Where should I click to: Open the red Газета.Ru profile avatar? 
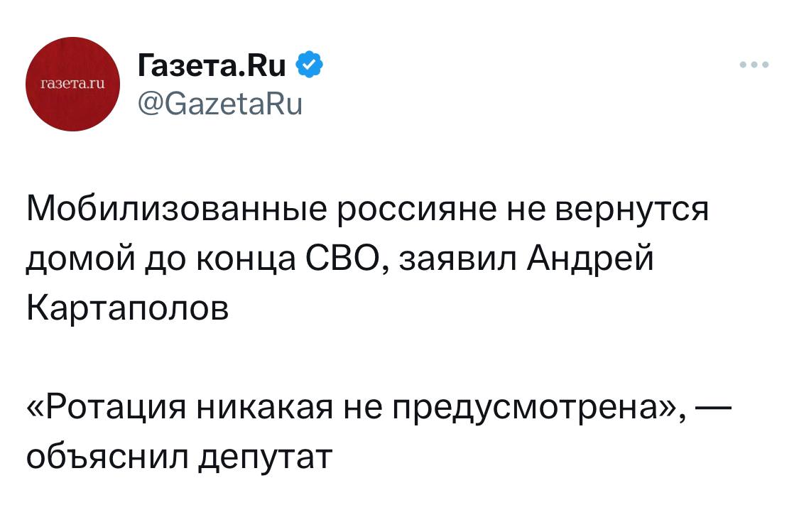(x=73, y=85)
